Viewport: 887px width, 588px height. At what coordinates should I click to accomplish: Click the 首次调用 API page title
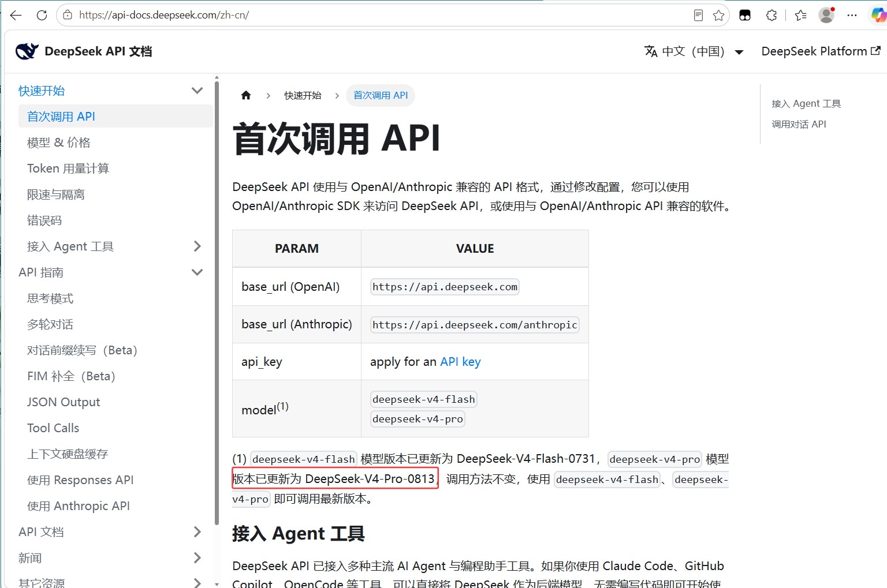(x=337, y=138)
